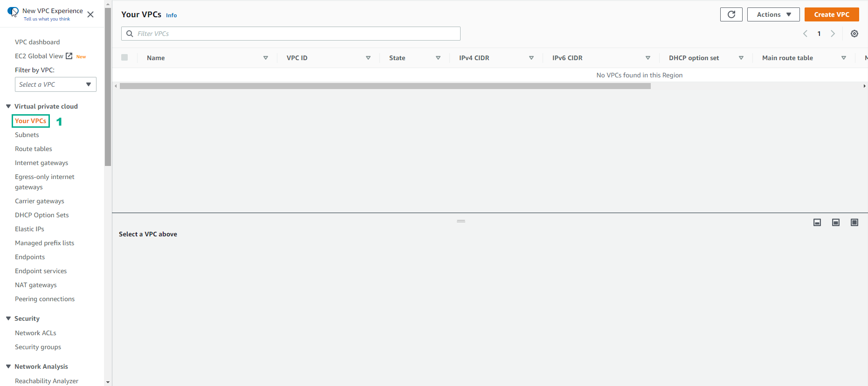Click the horizontal table scrollbar

point(385,86)
